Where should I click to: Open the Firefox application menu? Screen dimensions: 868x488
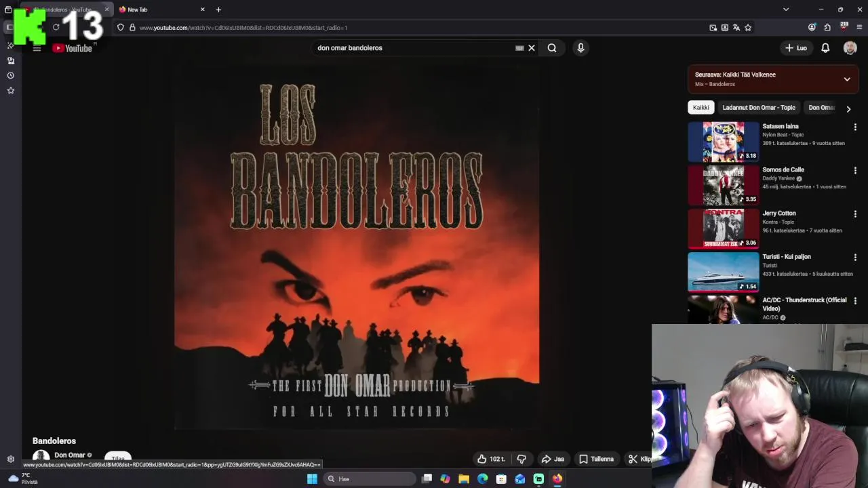[859, 28]
